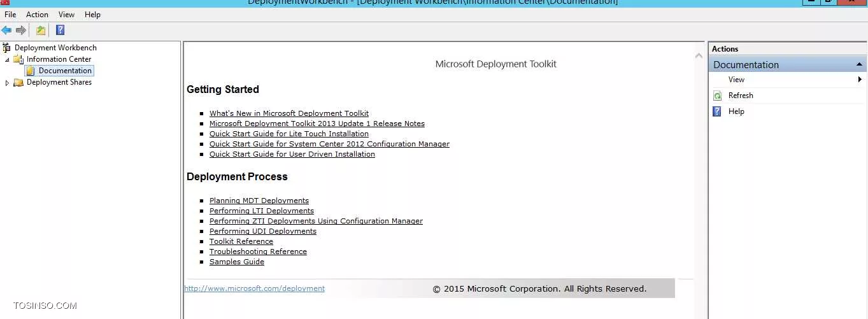Click View in the Actions pane
This screenshot has height=319, width=868.
[x=736, y=80]
